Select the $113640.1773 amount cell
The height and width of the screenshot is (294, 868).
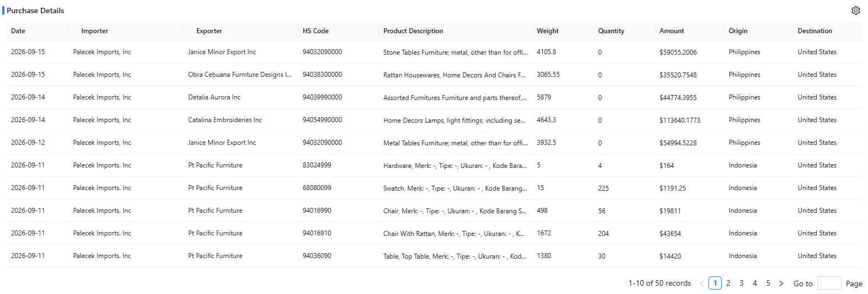[x=680, y=120]
